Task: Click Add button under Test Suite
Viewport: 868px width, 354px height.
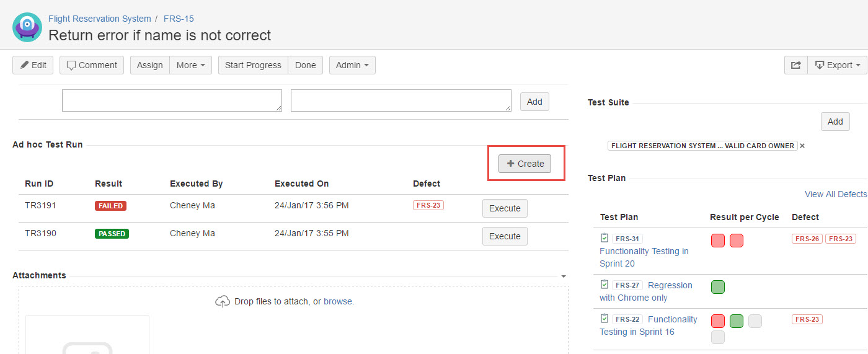Action: (x=835, y=122)
